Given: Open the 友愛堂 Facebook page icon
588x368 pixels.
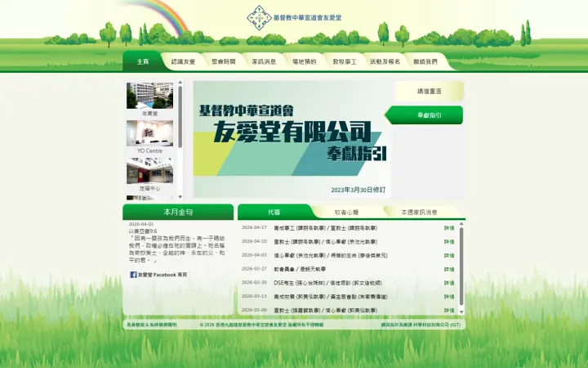Looking at the screenshot, I should (x=133, y=275).
